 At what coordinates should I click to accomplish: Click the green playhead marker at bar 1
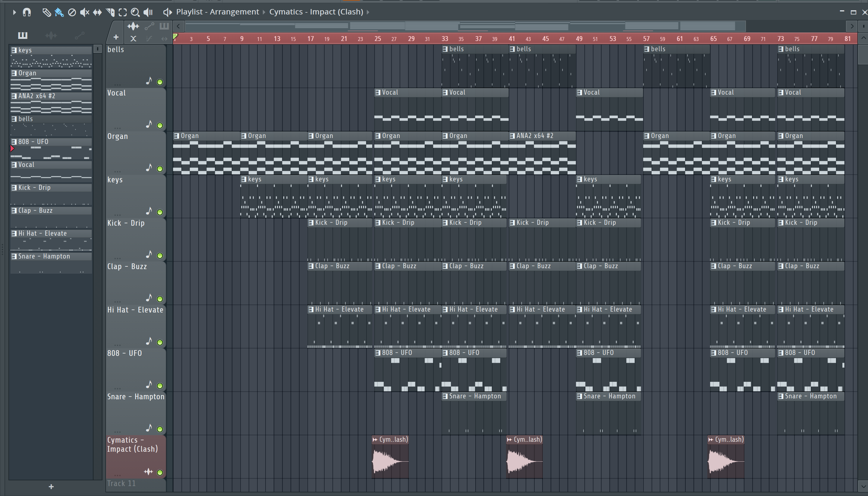175,36
